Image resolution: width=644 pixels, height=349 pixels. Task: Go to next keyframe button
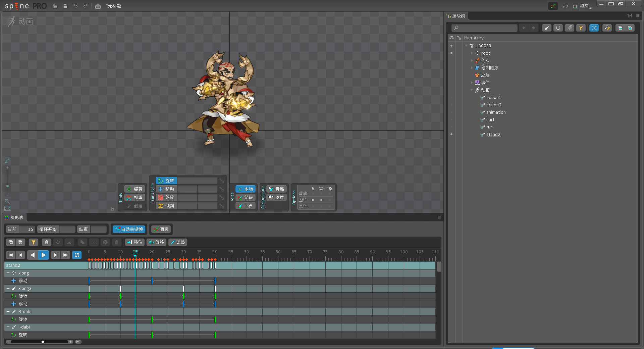coord(56,255)
